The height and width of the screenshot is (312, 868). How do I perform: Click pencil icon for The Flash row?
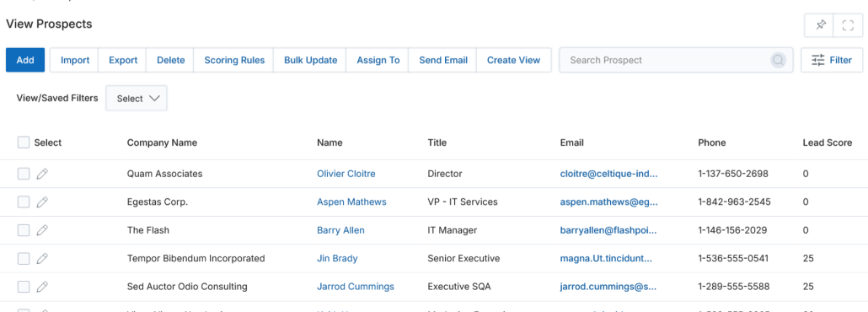point(42,230)
